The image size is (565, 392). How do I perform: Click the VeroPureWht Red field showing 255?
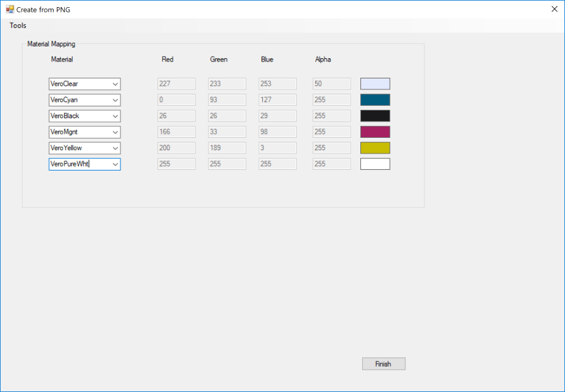click(x=177, y=164)
